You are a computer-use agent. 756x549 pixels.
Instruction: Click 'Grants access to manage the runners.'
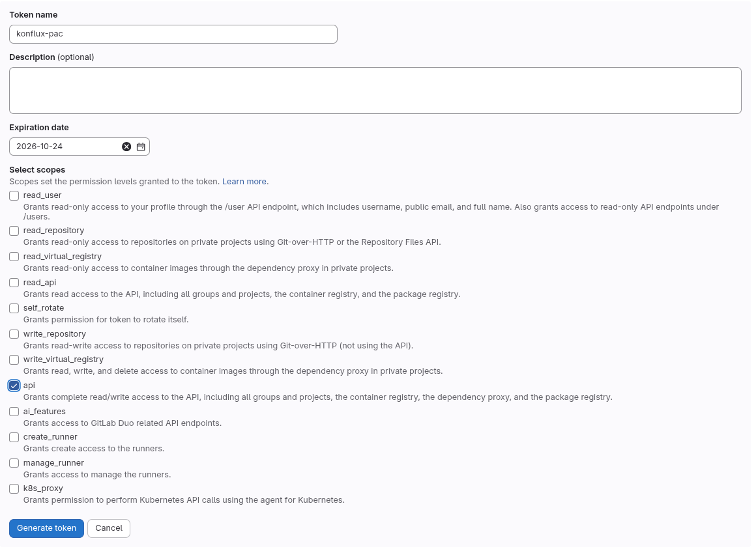97,475
